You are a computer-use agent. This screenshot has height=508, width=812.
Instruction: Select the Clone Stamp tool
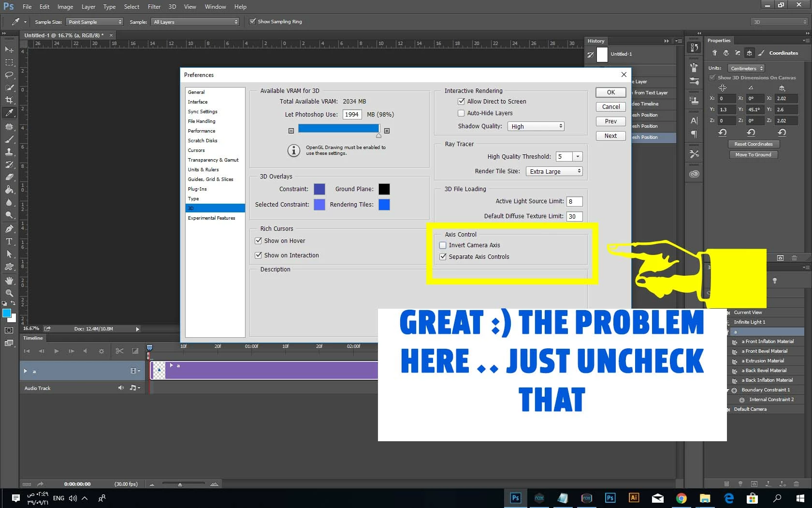(9, 152)
